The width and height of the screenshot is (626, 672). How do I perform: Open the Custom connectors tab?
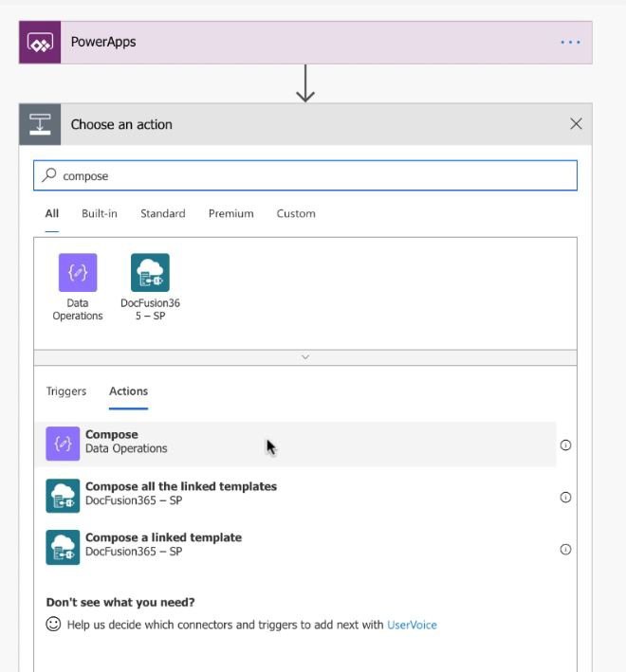(x=296, y=213)
